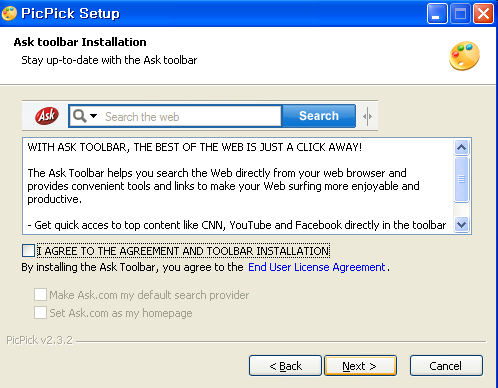Open the search type dropdown arrow
The image size is (498, 388).
coord(93,116)
